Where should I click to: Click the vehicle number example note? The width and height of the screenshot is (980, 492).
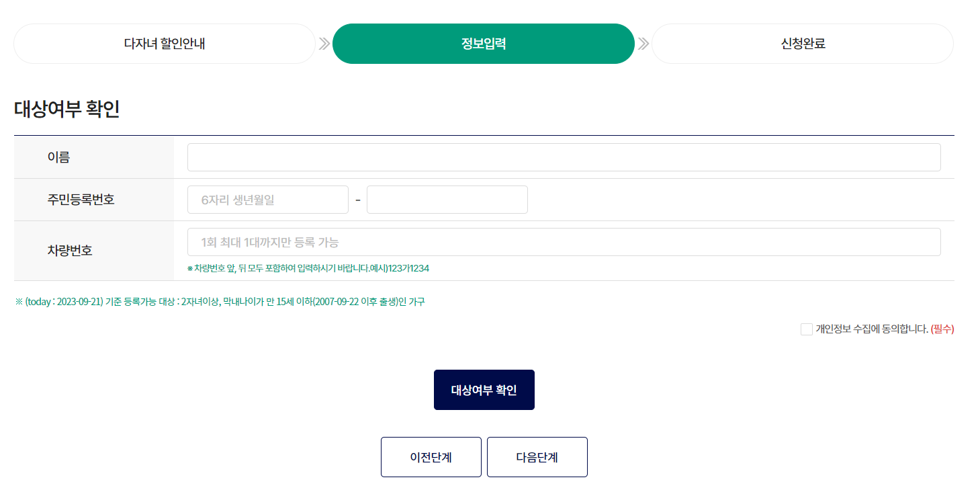[309, 267]
